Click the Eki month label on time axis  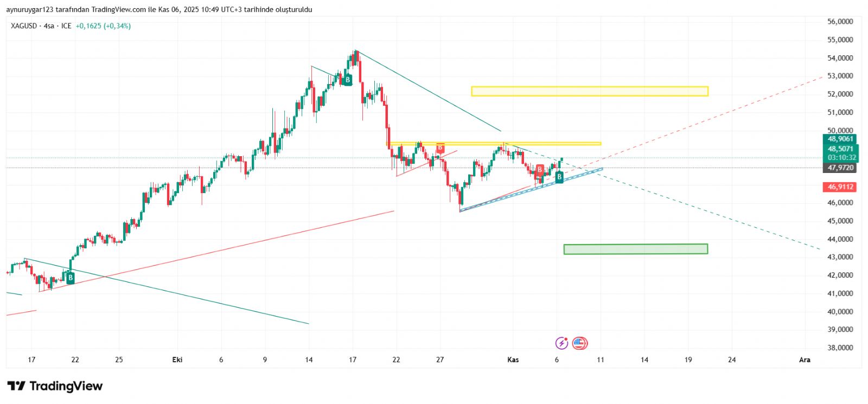coord(177,360)
